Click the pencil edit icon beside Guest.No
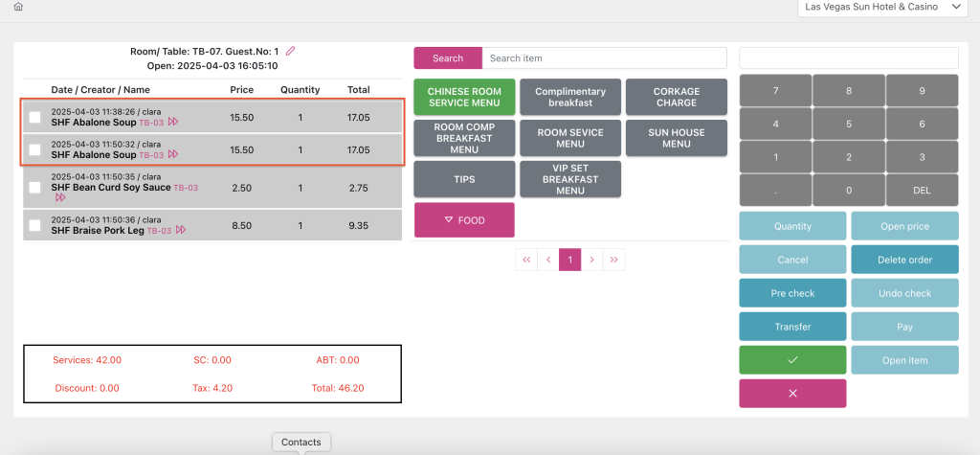Viewport: 980px width, 455px height. (x=291, y=51)
